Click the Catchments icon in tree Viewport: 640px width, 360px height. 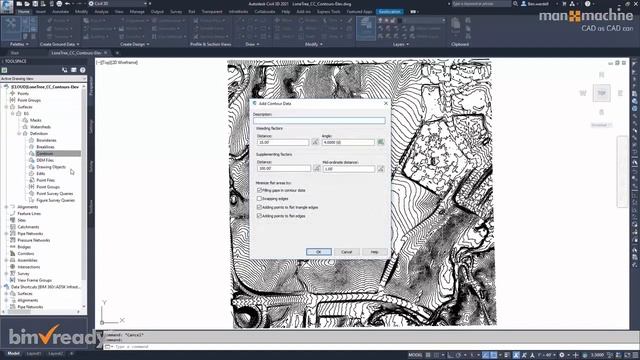pyautogui.click(x=13, y=227)
